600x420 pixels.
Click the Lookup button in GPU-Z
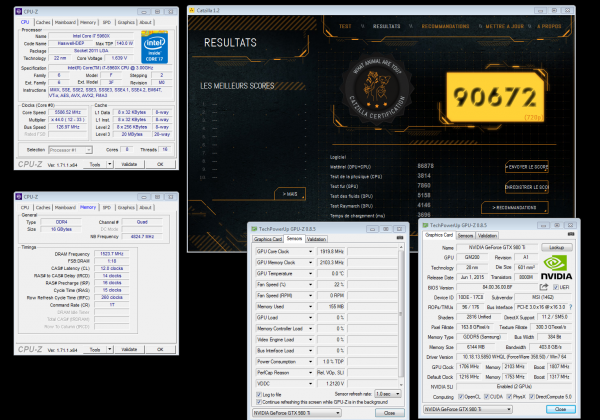coord(556,247)
